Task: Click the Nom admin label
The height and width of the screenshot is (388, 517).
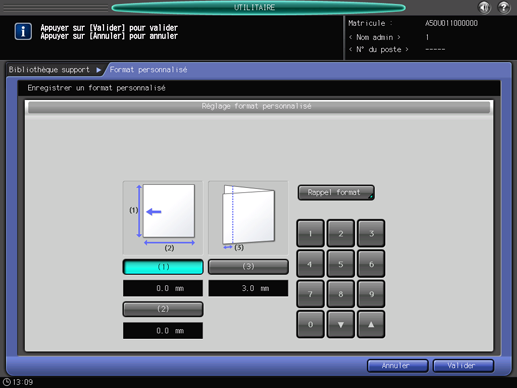Action: pos(375,37)
